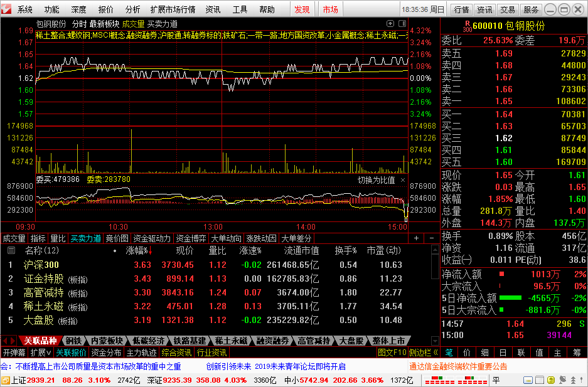
Task: Open the 功能 menu
Action: (51, 9)
